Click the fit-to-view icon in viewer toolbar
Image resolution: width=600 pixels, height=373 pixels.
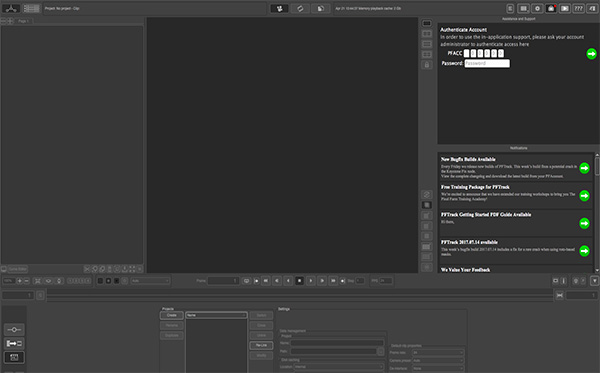[38, 281]
